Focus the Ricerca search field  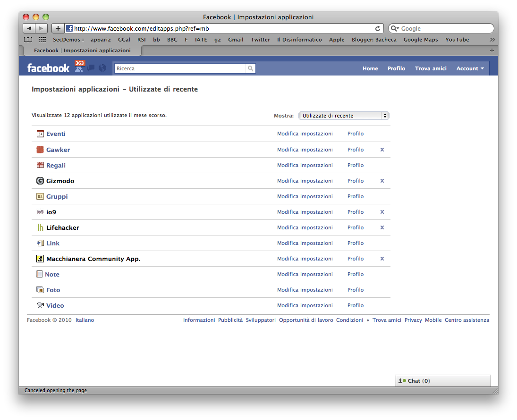(180, 68)
